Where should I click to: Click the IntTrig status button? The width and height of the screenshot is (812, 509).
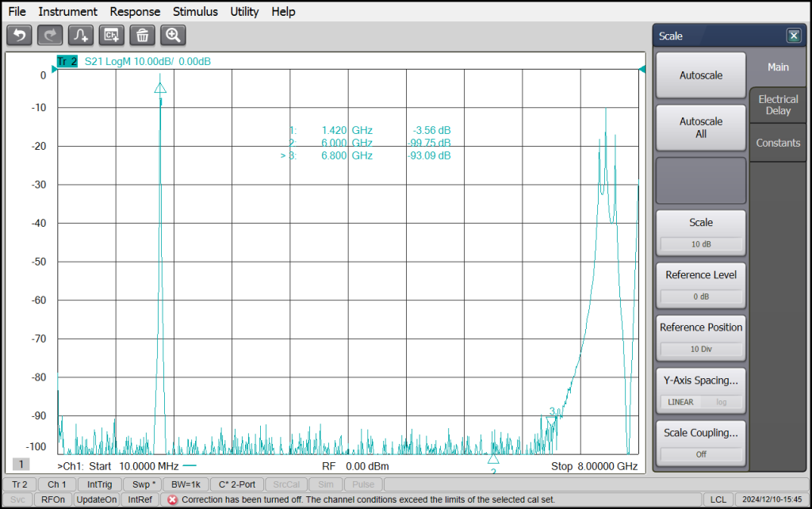tap(99, 484)
